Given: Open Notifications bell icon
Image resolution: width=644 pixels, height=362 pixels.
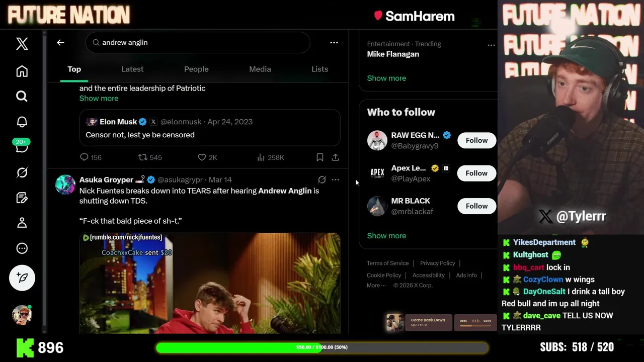Looking at the screenshot, I should click(x=22, y=122).
